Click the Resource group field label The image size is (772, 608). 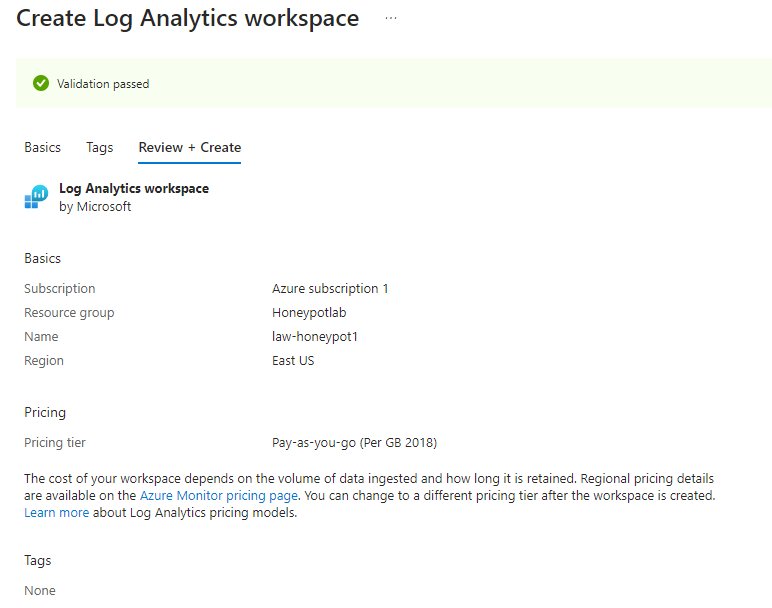[69, 313]
